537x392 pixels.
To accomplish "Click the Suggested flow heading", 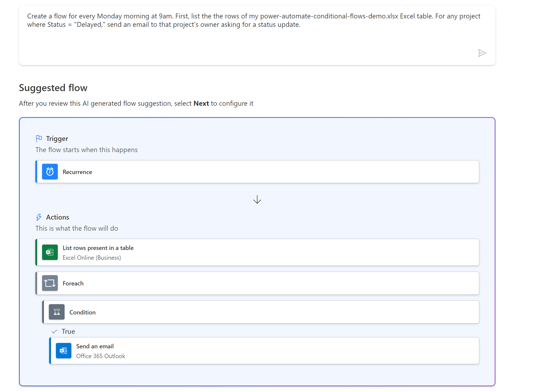I will 53,88.
